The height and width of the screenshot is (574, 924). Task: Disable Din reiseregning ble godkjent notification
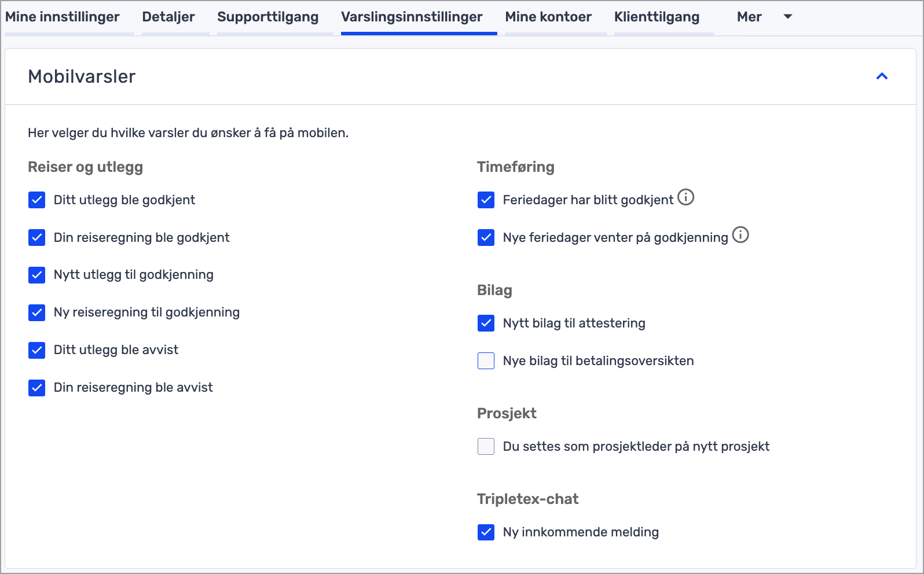37,238
